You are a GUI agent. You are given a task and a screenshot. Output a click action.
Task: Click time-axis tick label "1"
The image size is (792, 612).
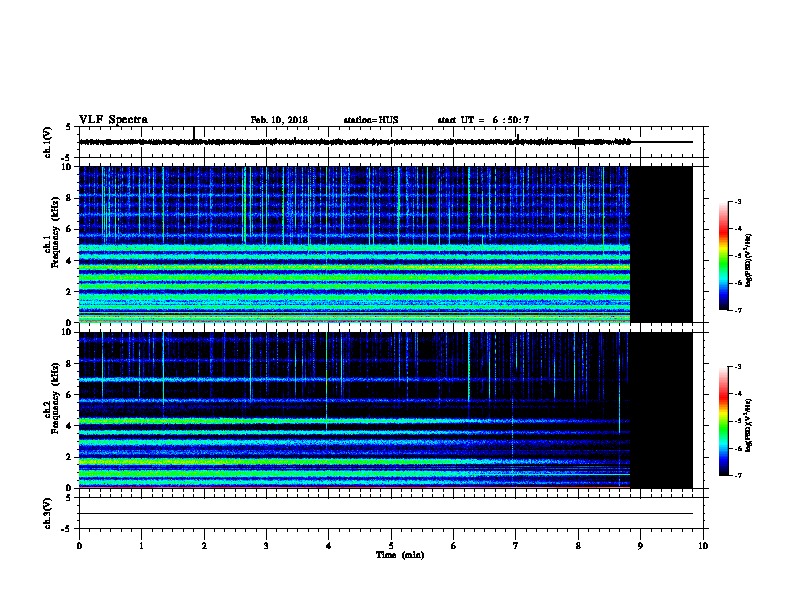(141, 546)
